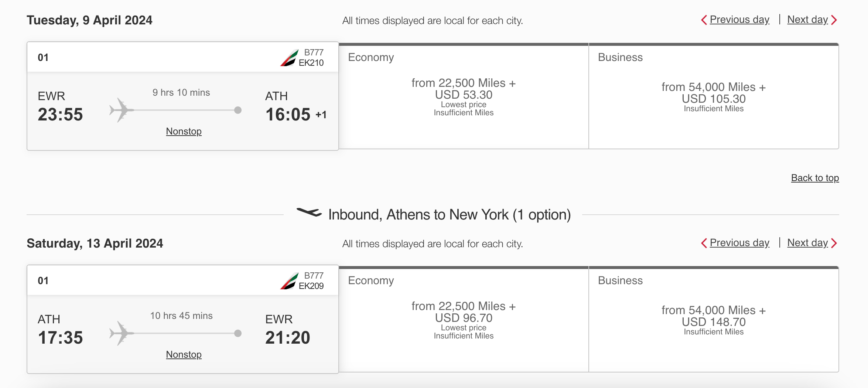This screenshot has width=868, height=388.
Task: Open Previous day for Tuesday 9 April
Action: click(739, 20)
